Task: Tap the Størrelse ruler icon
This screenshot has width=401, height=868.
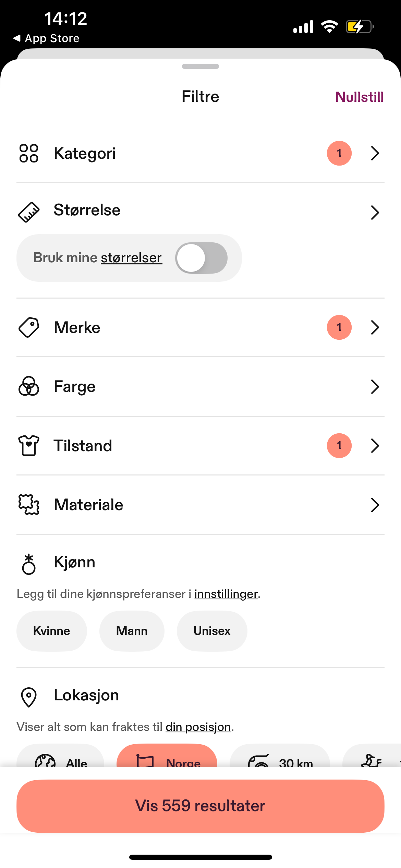Action: click(x=29, y=212)
